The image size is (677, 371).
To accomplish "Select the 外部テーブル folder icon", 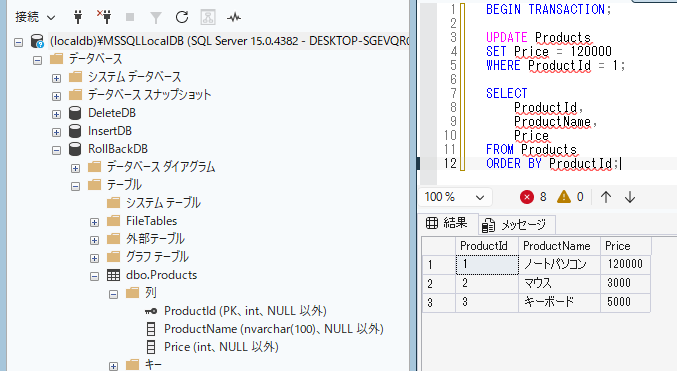I will [113, 238].
